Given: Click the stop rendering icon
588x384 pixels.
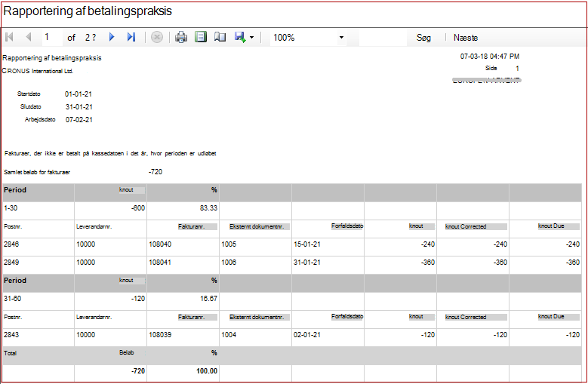Looking at the screenshot, I should 157,37.
